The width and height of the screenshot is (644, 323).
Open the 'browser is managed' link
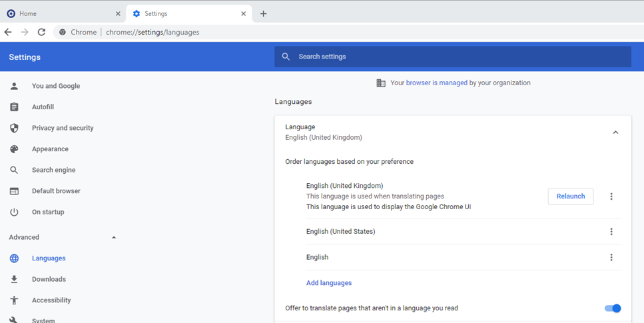pyautogui.click(x=437, y=83)
